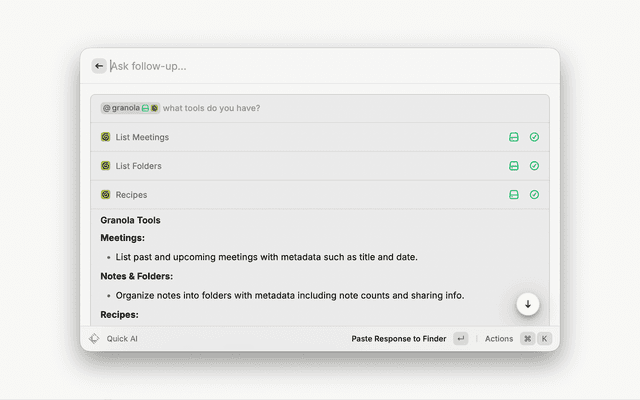The height and width of the screenshot is (400, 640).
Task: Click the green checkmark on List Folders row
Action: tap(534, 166)
